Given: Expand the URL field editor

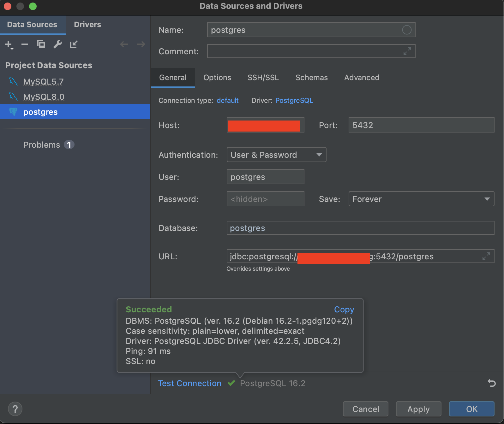Looking at the screenshot, I should [486, 256].
